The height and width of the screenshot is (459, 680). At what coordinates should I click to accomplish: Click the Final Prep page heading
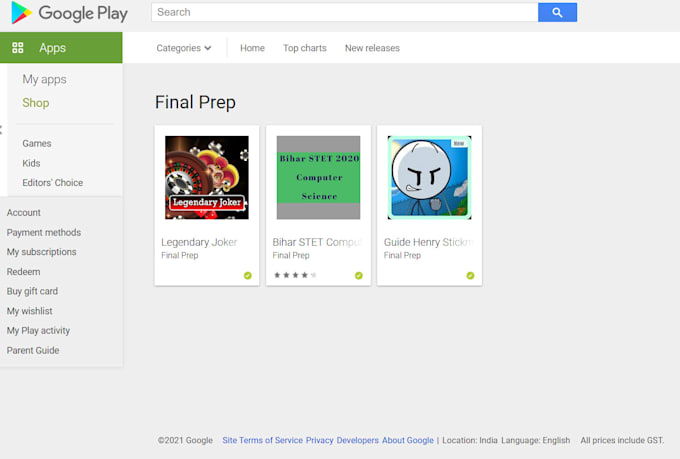point(195,102)
